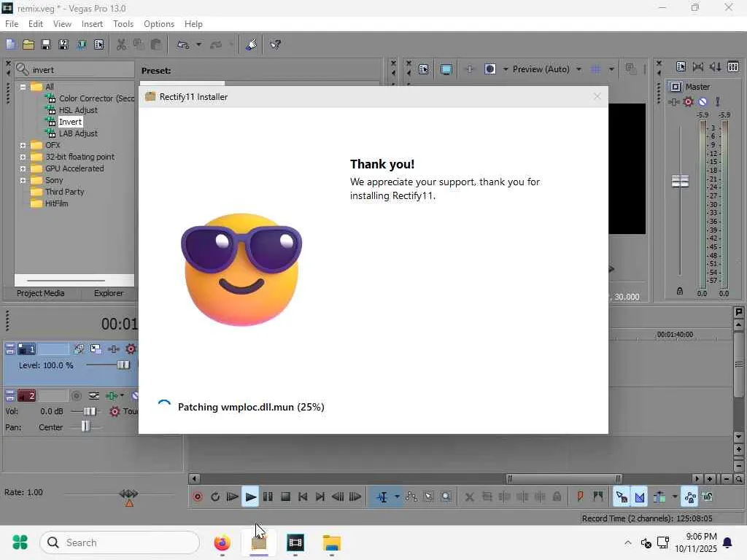
Task: Open File Explorer from the taskbar
Action: click(332, 542)
